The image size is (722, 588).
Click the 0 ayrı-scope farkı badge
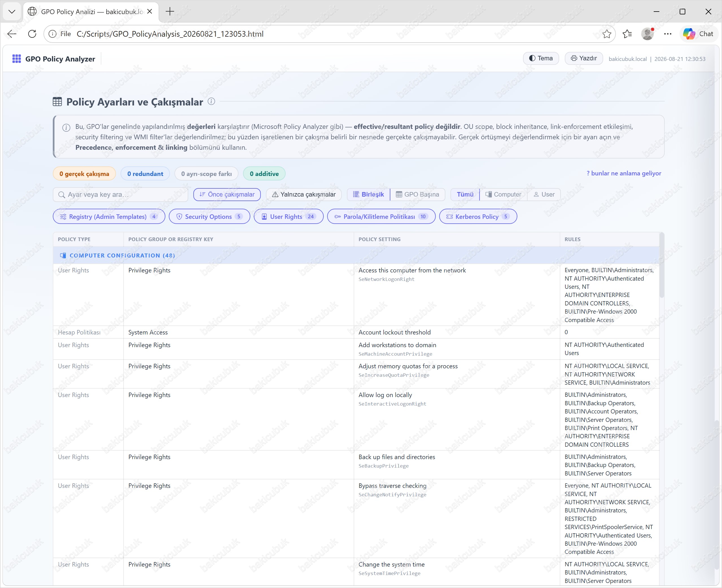pyautogui.click(x=206, y=174)
